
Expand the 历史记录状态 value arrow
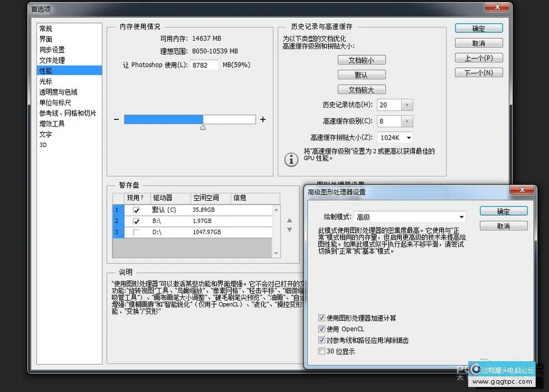[408, 105]
